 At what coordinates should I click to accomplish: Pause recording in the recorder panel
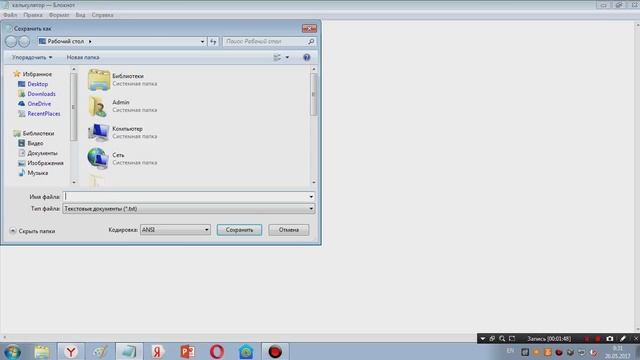tap(587, 338)
